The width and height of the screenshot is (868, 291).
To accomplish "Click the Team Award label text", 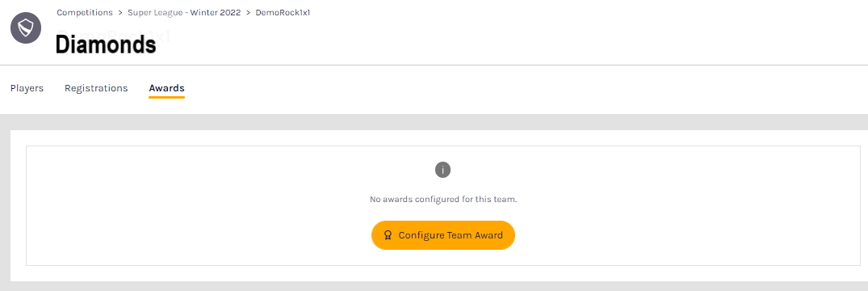I will tap(474, 235).
